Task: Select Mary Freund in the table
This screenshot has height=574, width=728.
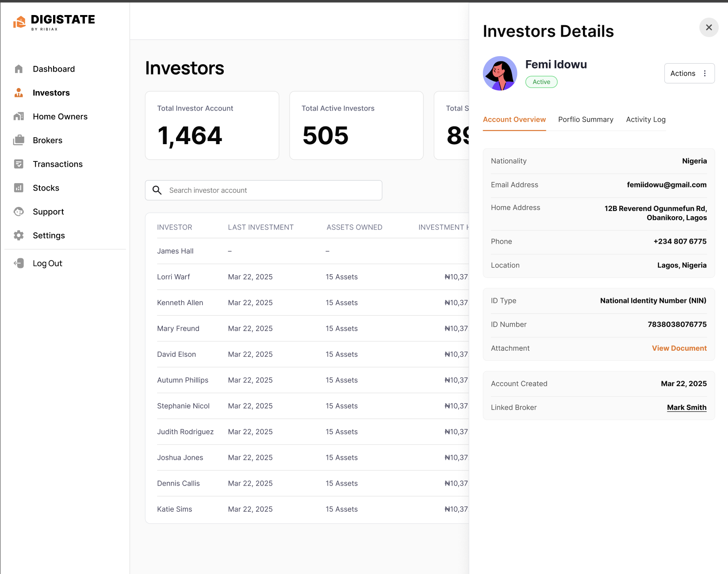Action: 178,329
